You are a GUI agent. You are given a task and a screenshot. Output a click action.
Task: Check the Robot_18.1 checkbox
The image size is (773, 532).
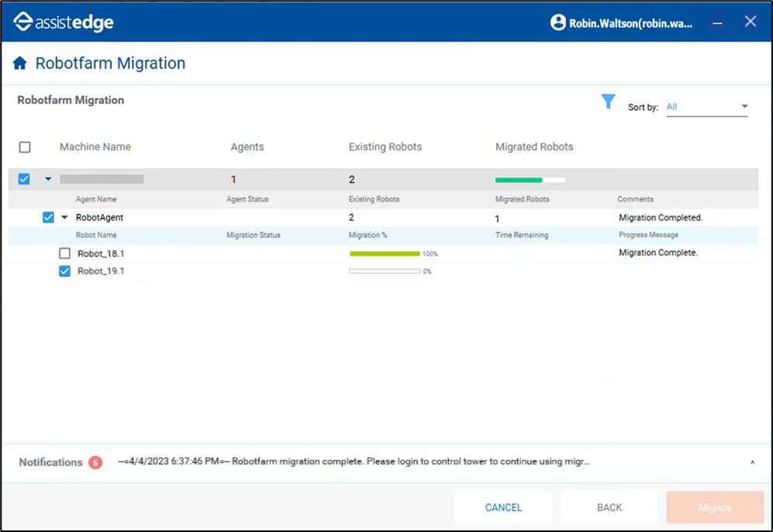point(65,254)
